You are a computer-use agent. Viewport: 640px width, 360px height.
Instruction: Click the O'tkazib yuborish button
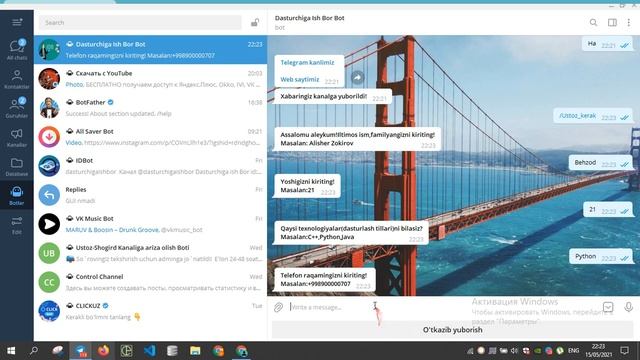(453, 330)
